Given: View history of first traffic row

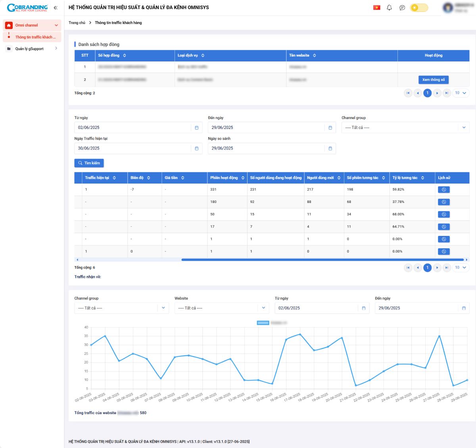Looking at the screenshot, I should (443, 190).
